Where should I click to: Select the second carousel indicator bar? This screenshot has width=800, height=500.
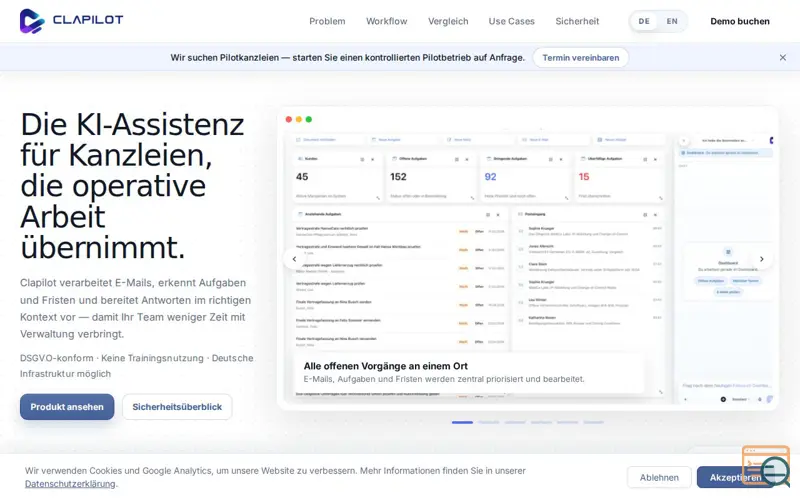pos(489,422)
